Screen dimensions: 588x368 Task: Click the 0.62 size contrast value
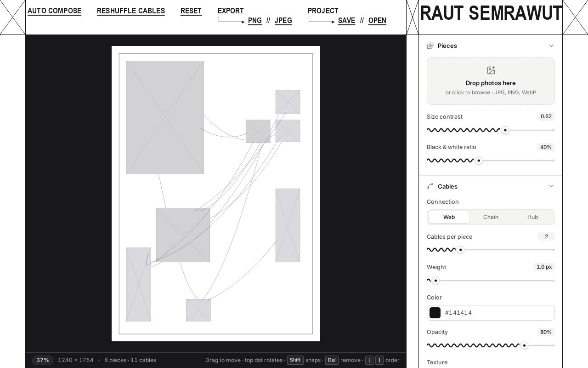[x=546, y=116]
